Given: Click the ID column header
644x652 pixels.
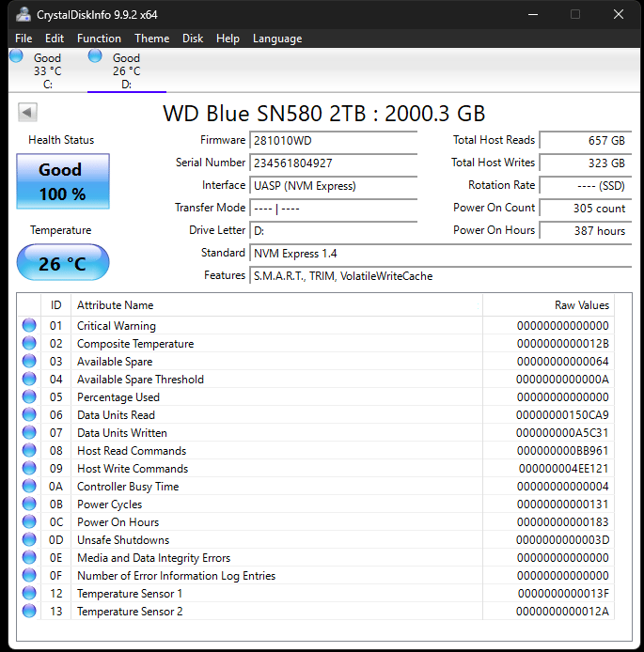Looking at the screenshot, I should (55, 305).
